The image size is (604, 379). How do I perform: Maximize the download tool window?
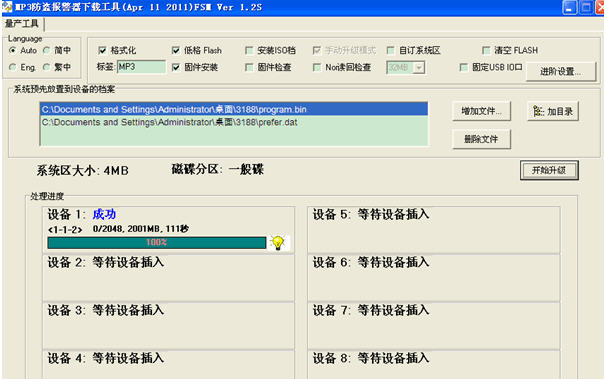pyautogui.click(x=586, y=7)
